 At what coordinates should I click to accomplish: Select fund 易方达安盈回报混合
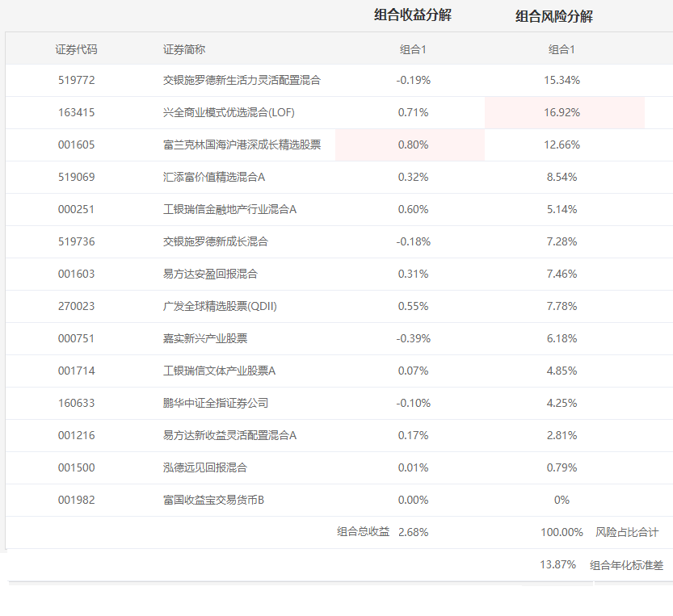[210, 274]
